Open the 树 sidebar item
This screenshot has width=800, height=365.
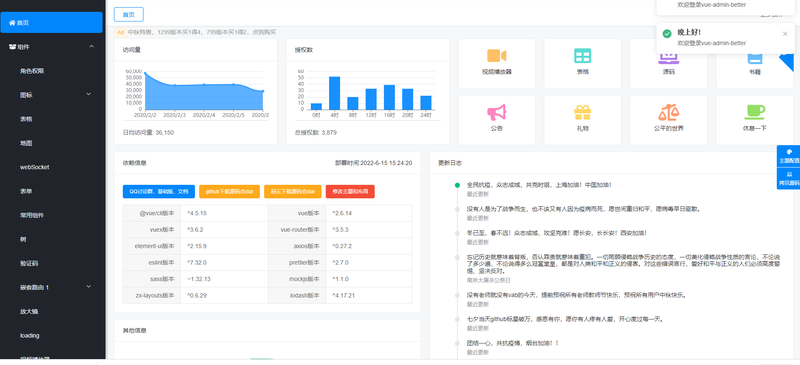click(x=53, y=239)
